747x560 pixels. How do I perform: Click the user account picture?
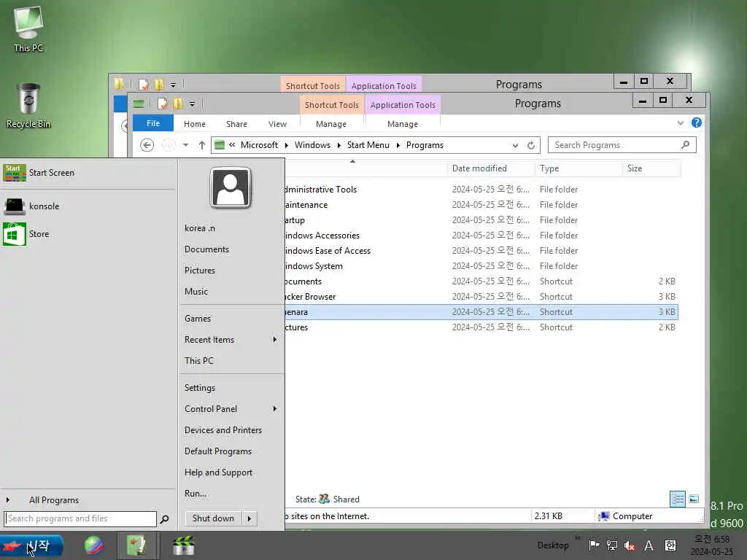click(x=231, y=187)
